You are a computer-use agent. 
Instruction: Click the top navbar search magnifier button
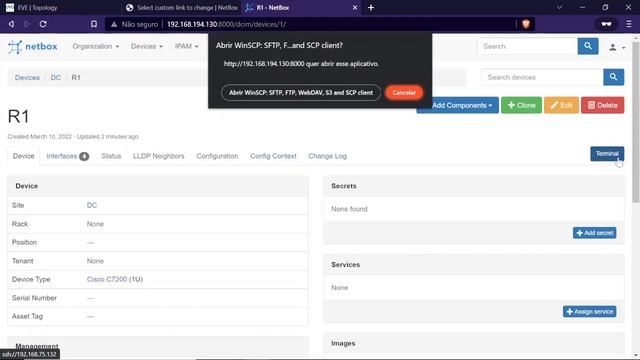point(588,46)
